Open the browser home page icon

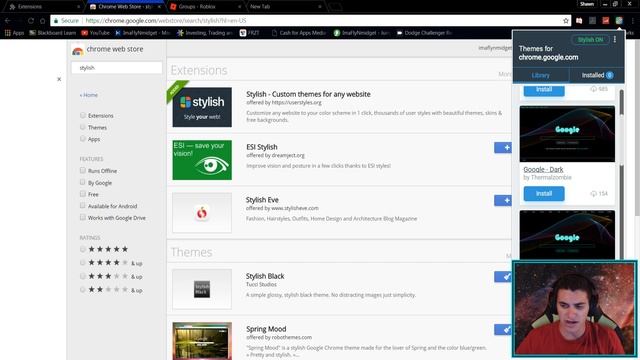pos(42,20)
